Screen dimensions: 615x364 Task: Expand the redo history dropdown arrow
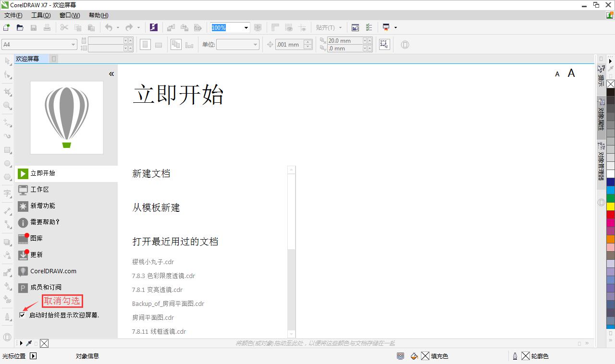pyautogui.click(x=138, y=27)
